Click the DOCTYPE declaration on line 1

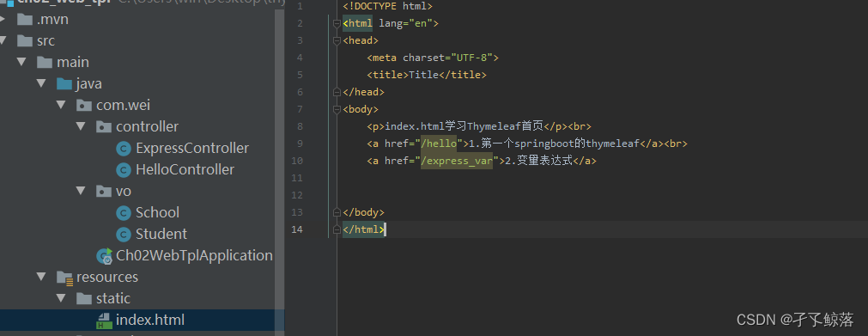pos(387,6)
